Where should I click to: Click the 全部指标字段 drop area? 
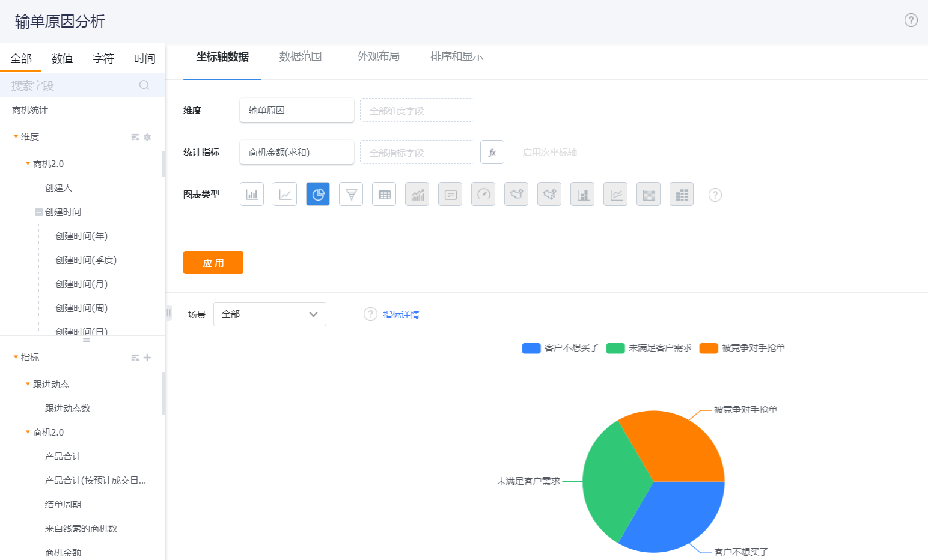pyautogui.click(x=417, y=152)
